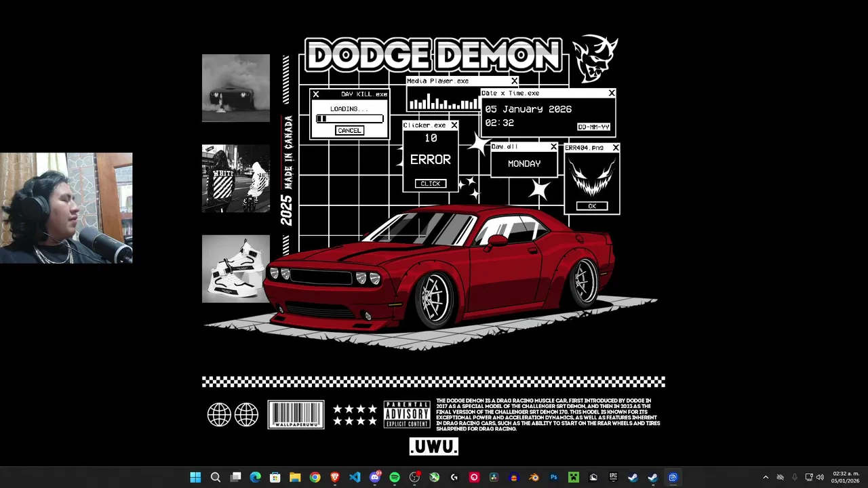Screen dimensions: 868x488
Task: Open Spotify from the taskbar
Action: click(395, 477)
